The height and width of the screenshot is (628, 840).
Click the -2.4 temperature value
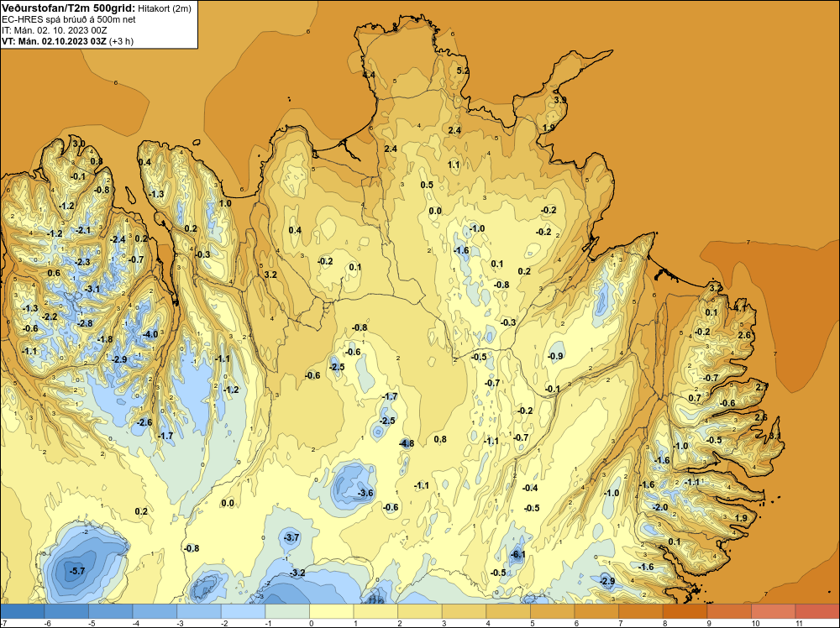coord(118,239)
